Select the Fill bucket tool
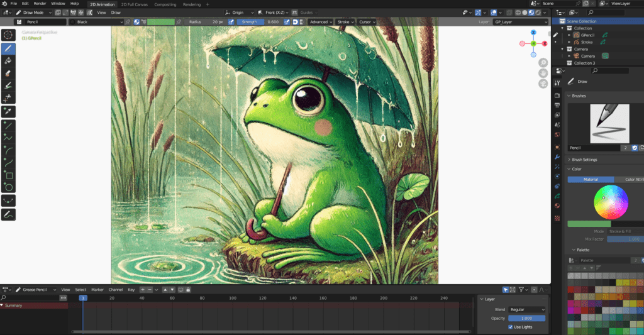The image size is (644, 335). (9, 61)
